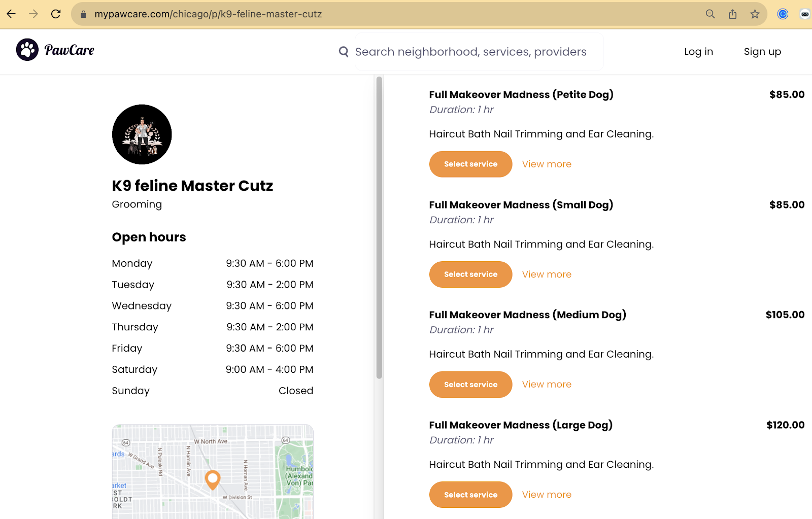Image resolution: width=812 pixels, height=519 pixels.
Task: Reload the page with refresh icon
Action: (x=56, y=14)
